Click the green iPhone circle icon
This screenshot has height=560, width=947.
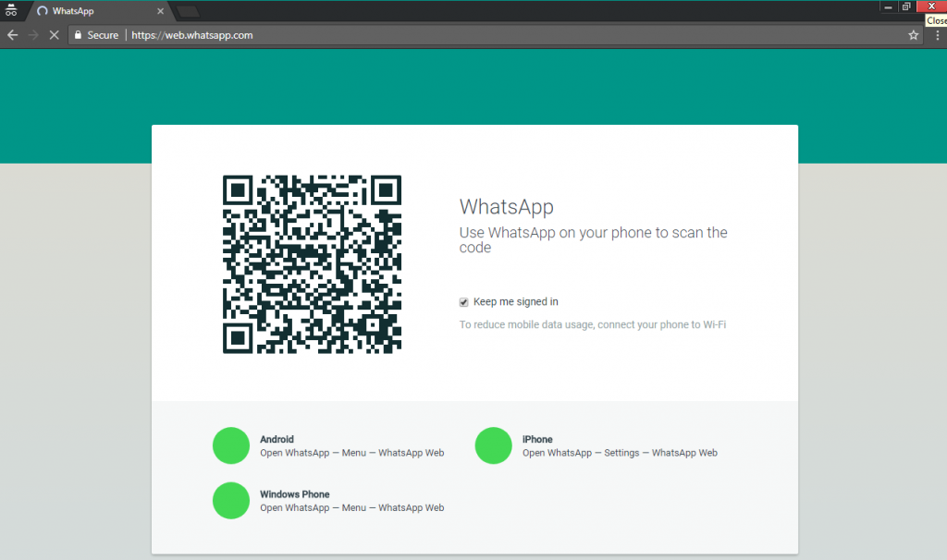pyautogui.click(x=493, y=445)
